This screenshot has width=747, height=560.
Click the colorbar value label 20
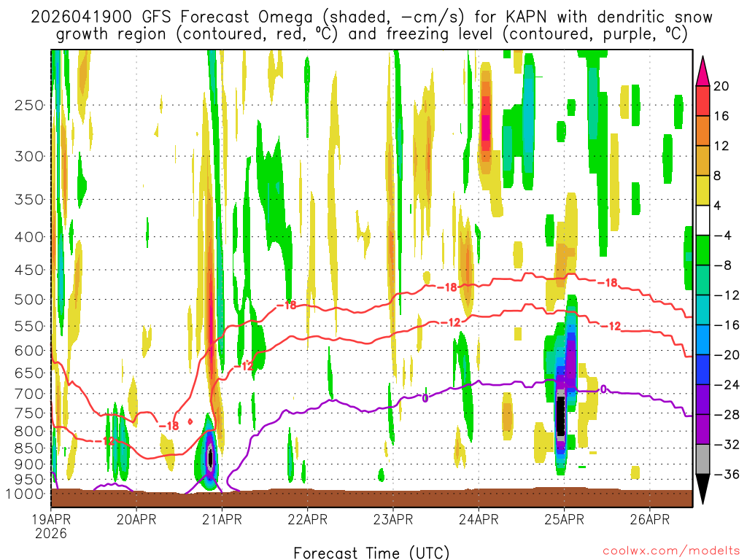tap(721, 86)
